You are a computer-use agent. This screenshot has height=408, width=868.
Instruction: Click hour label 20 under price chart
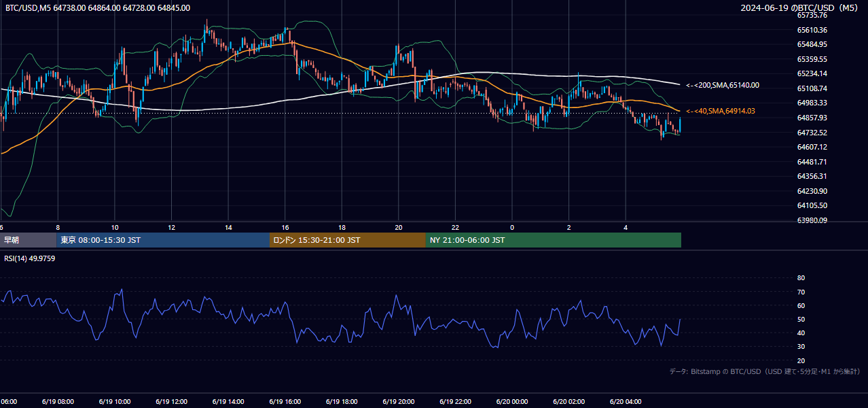(x=399, y=227)
